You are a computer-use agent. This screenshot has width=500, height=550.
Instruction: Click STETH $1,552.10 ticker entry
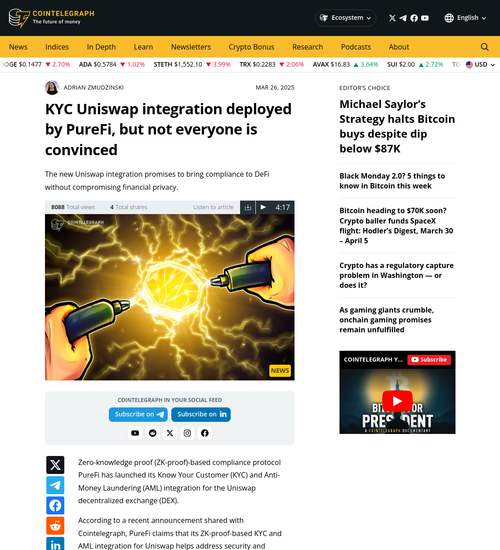coord(192,65)
